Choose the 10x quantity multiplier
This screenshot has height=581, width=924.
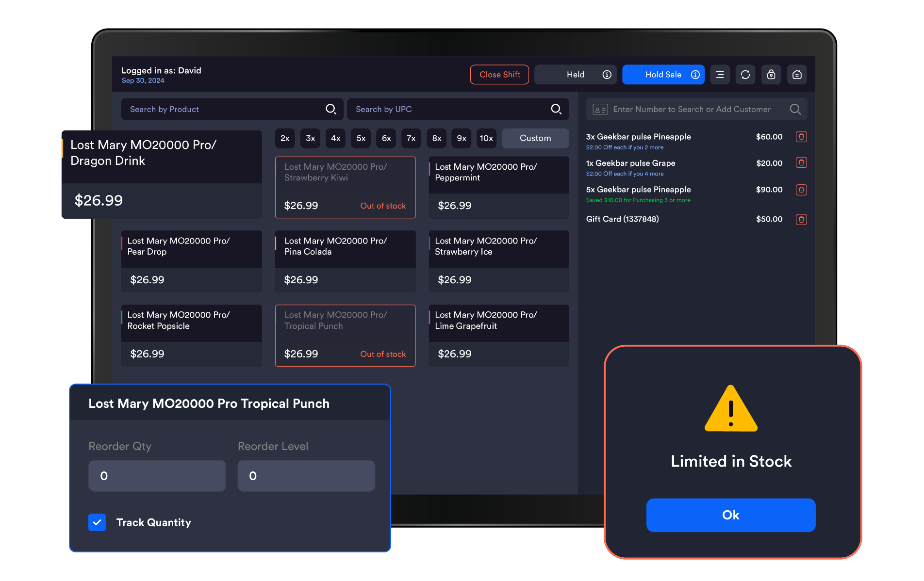pos(486,138)
